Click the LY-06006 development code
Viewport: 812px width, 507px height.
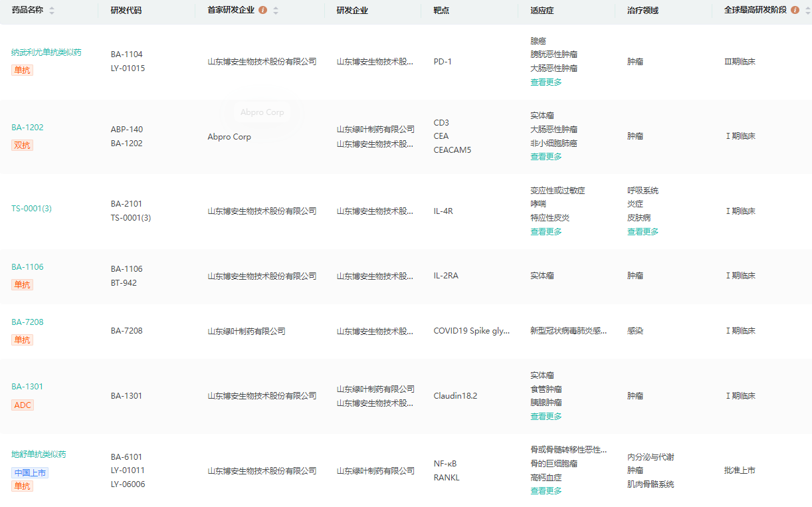pos(128,484)
